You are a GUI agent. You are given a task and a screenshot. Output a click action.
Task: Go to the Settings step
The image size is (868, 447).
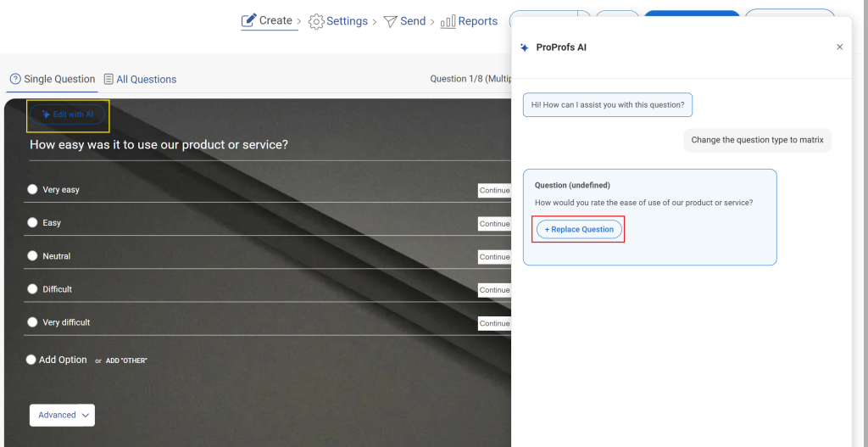coord(337,21)
